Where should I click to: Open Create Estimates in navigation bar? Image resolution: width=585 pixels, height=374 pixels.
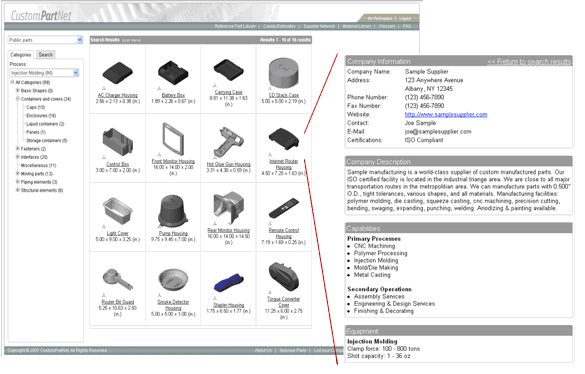point(279,26)
